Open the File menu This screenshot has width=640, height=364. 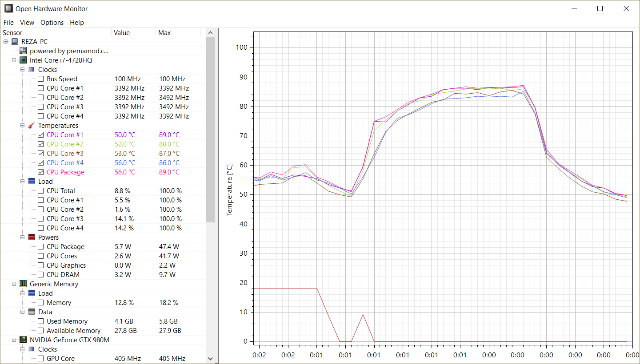coord(8,22)
